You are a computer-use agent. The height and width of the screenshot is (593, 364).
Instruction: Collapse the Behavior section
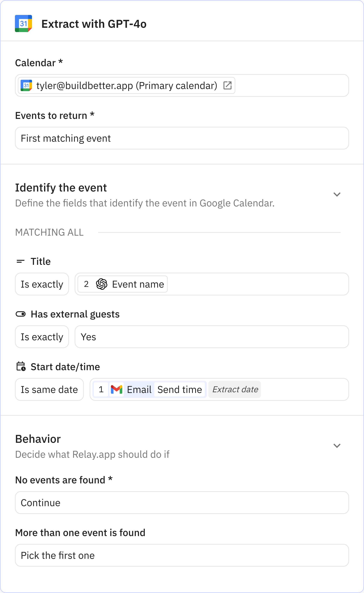click(x=337, y=445)
